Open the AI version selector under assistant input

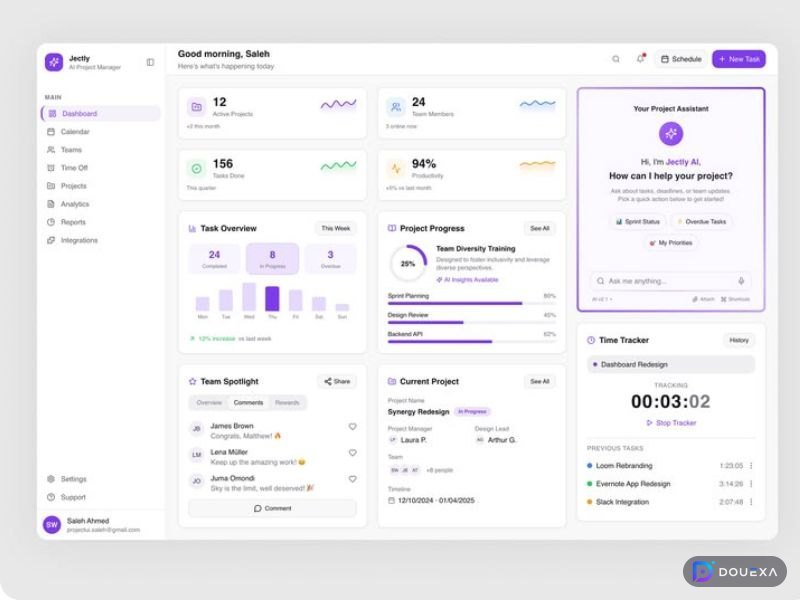[x=602, y=299]
